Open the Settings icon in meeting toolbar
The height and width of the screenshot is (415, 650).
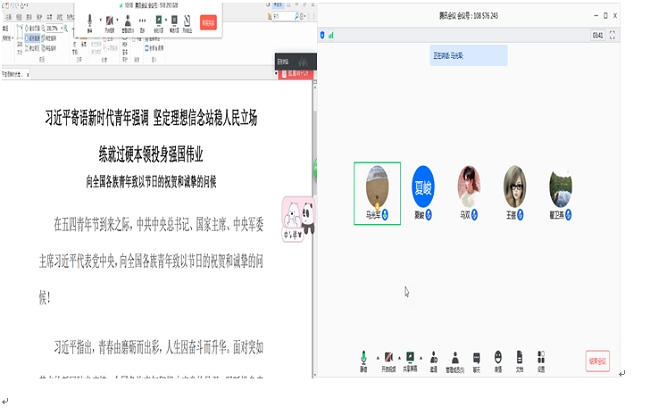click(x=540, y=359)
